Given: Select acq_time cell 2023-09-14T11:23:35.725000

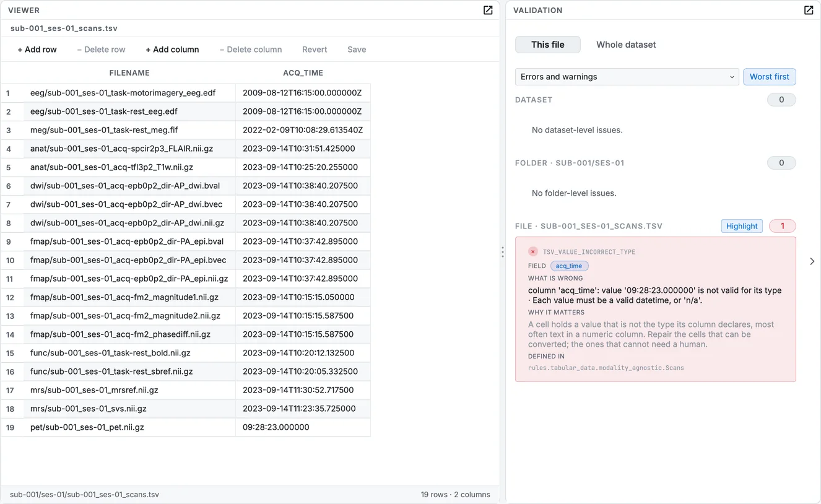Looking at the screenshot, I should click(x=303, y=409).
